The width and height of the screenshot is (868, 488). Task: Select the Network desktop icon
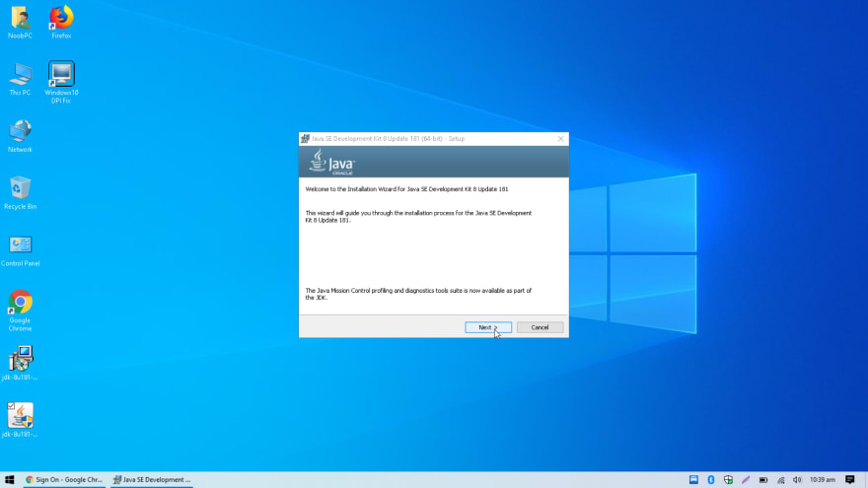pyautogui.click(x=20, y=136)
